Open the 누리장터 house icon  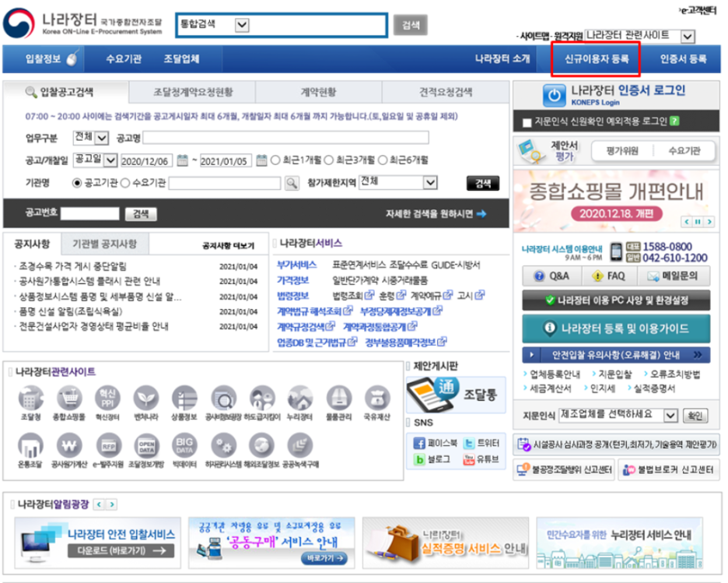pos(300,399)
